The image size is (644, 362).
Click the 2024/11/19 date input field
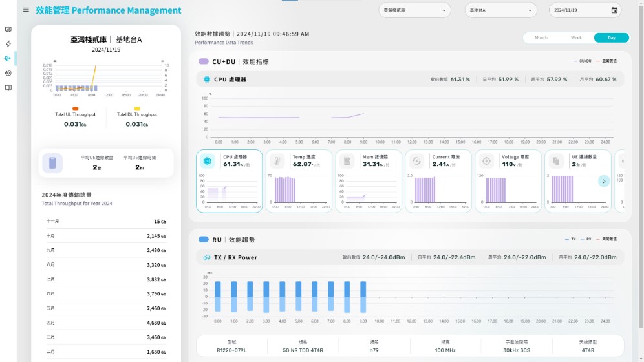[579, 10]
